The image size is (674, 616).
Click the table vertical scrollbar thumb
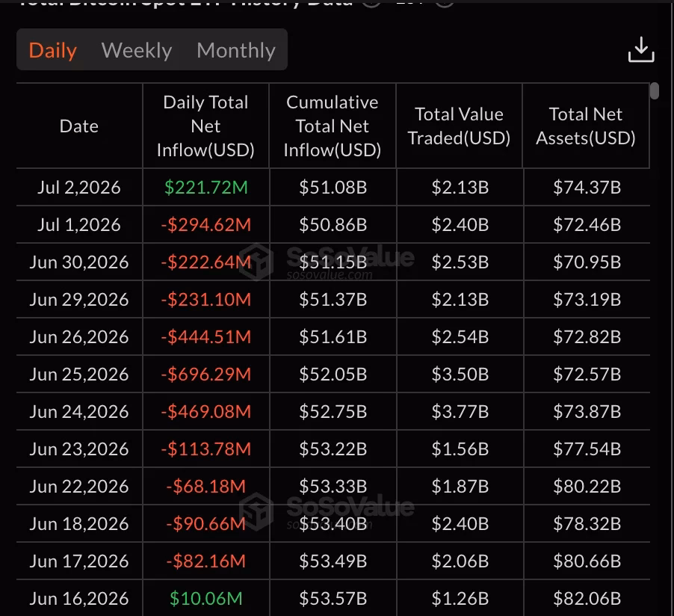[x=655, y=90]
